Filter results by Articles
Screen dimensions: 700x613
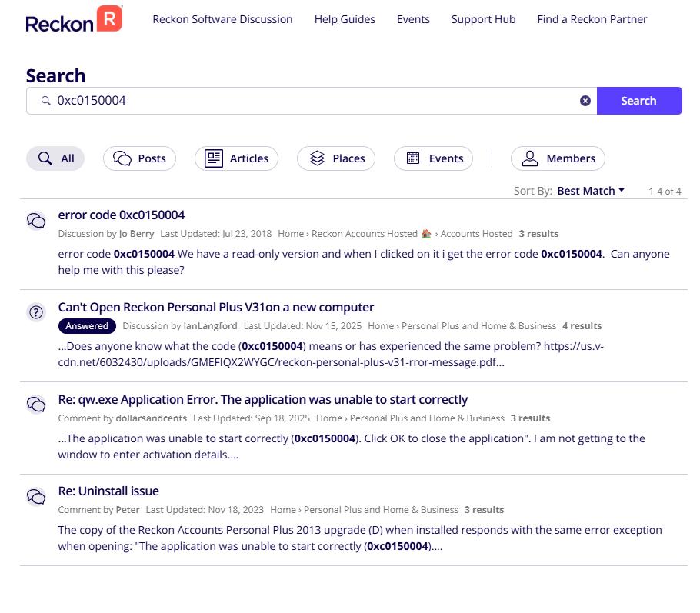237,158
